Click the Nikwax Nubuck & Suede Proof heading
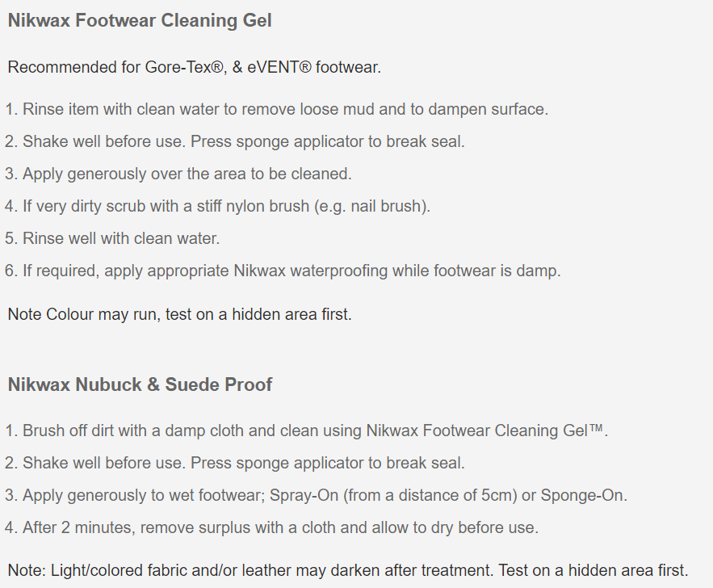The height and width of the screenshot is (588, 713). 140,384
